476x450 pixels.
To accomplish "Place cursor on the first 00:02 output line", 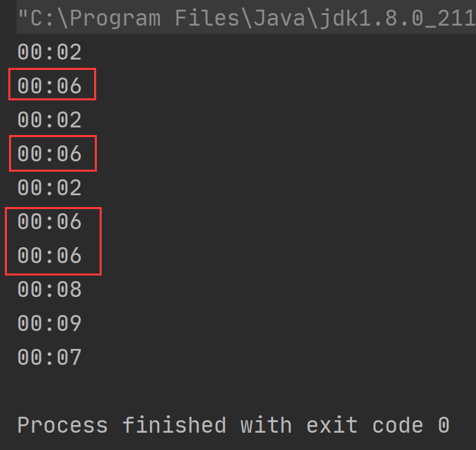I will 50,52.
